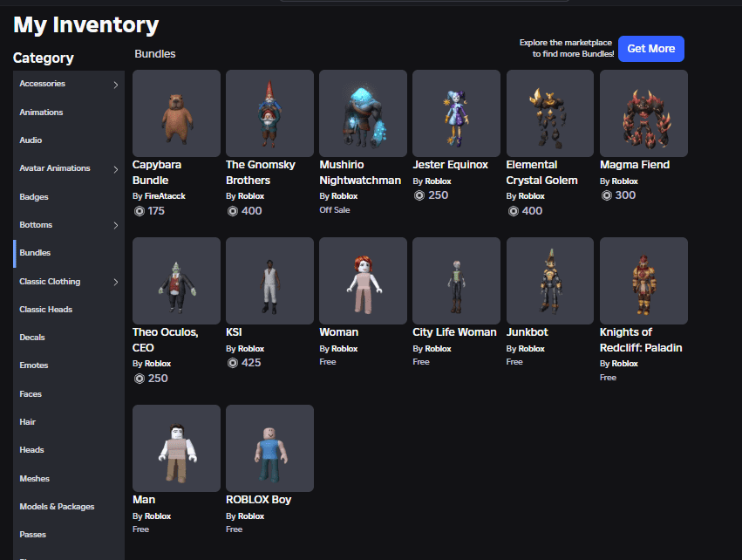Screen dimensions: 742x560
Task: Click the Junkbot avatar thumbnail
Action: point(549,281)
